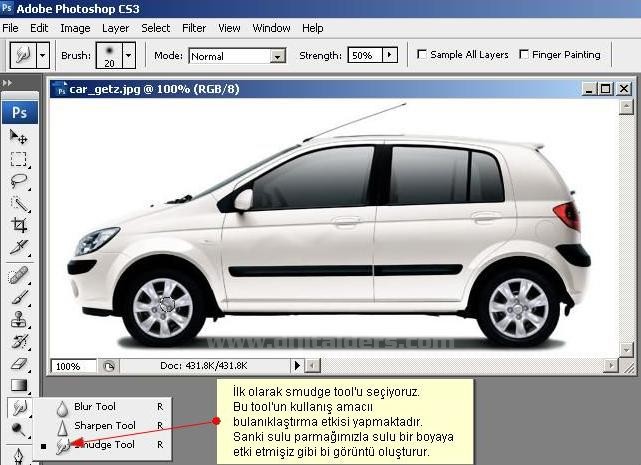The width and height of the screenshot is (641, 465).
Task: Click the Ps logo at top of toolbox
Action: click(20, 112)
